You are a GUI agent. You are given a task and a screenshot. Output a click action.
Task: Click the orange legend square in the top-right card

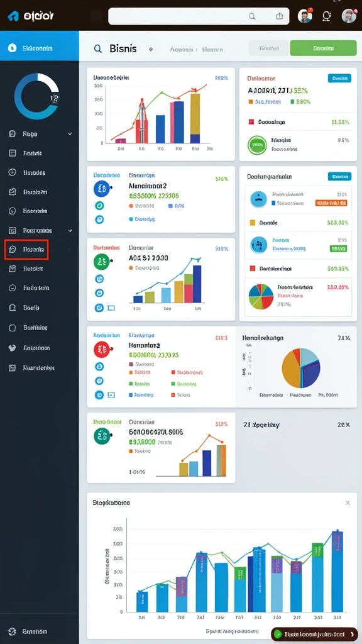point(251,101)
